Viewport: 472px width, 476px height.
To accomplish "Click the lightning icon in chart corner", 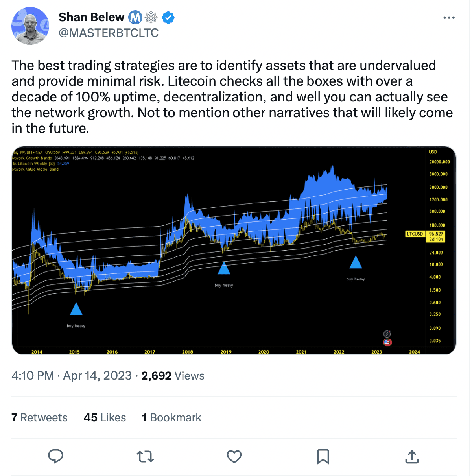I will (387, 334).
